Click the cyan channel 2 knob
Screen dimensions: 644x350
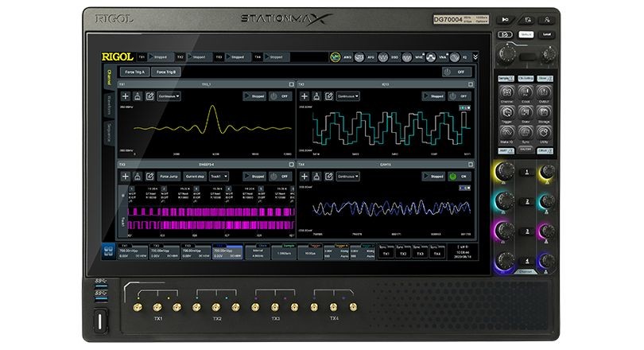pyautogui.click(x=505, y=200)
